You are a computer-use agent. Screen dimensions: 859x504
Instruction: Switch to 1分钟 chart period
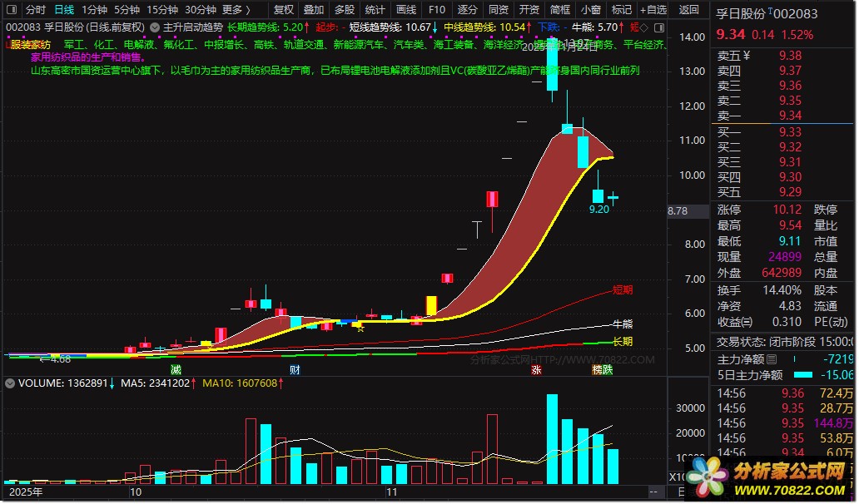tap(94, 10)
